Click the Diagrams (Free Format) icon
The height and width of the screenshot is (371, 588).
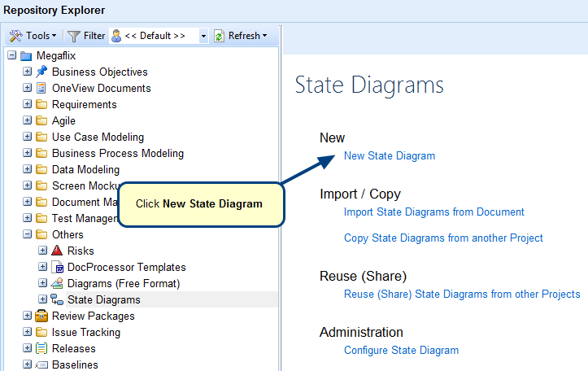[57, 283]
